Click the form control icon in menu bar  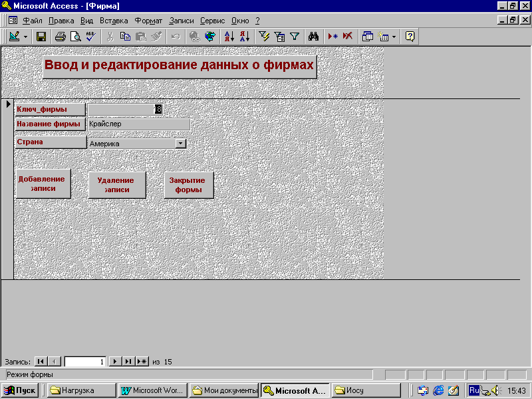point(13,21)
